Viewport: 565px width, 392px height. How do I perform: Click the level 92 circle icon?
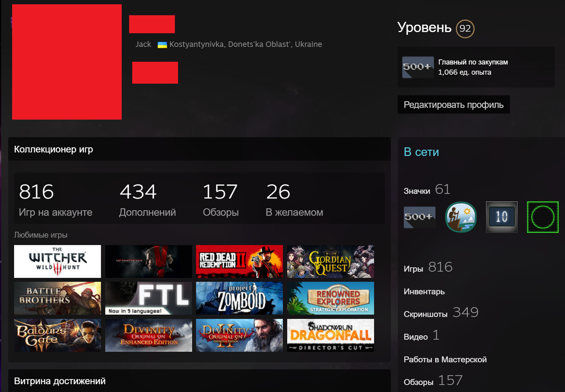465,29
